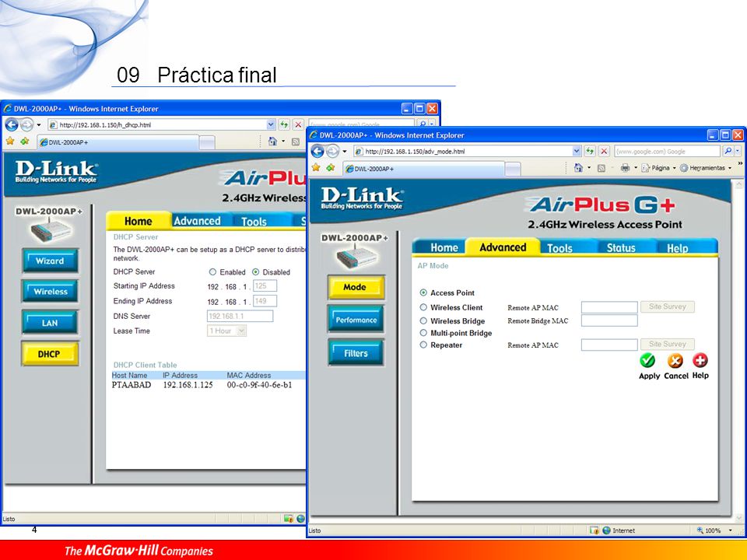Click the Print icon in the front window
The width and height of the screenshot is (747, 560).
pos(625,168)
